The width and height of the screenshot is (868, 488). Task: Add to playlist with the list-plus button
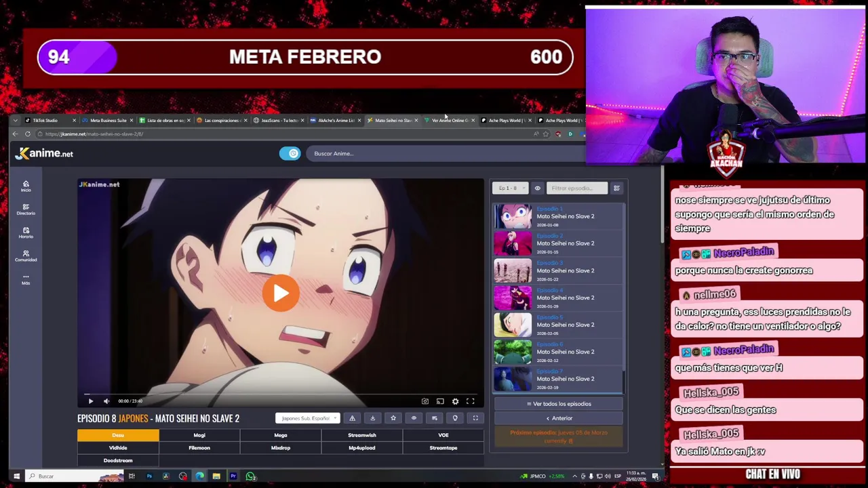434,418
